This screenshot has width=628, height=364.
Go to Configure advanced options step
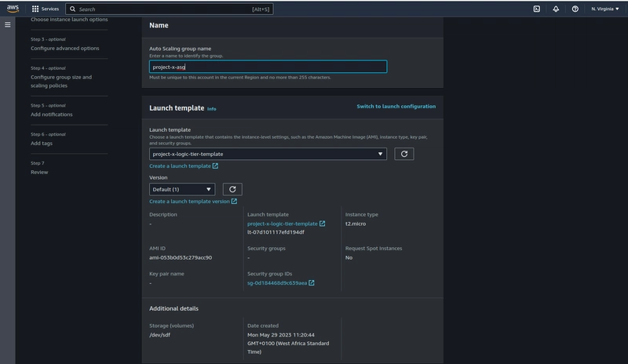(65, 48)
